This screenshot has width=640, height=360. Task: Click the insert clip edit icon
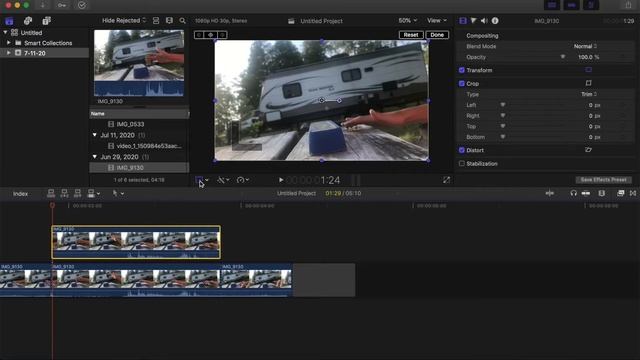(x=64, y=193)
